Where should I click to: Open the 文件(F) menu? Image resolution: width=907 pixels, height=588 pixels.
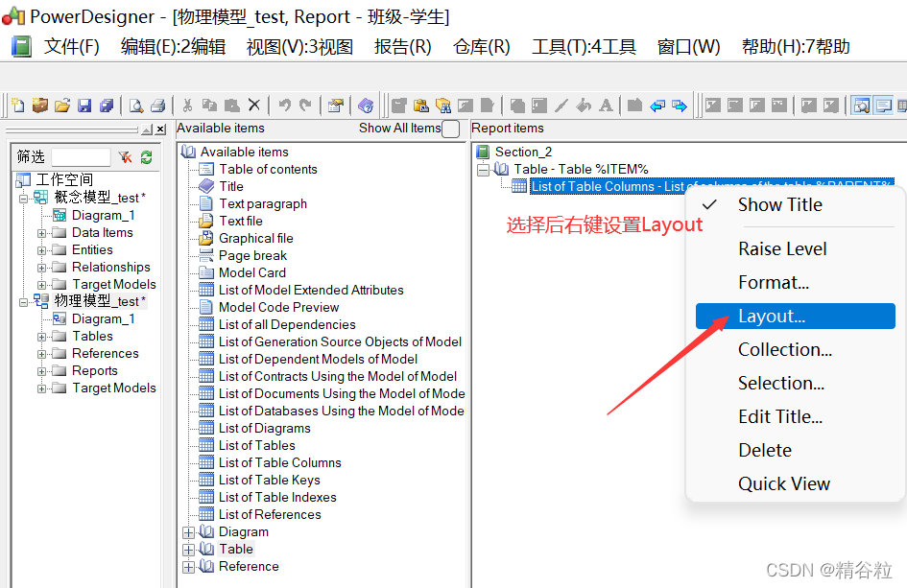click(x=72, y=46)
